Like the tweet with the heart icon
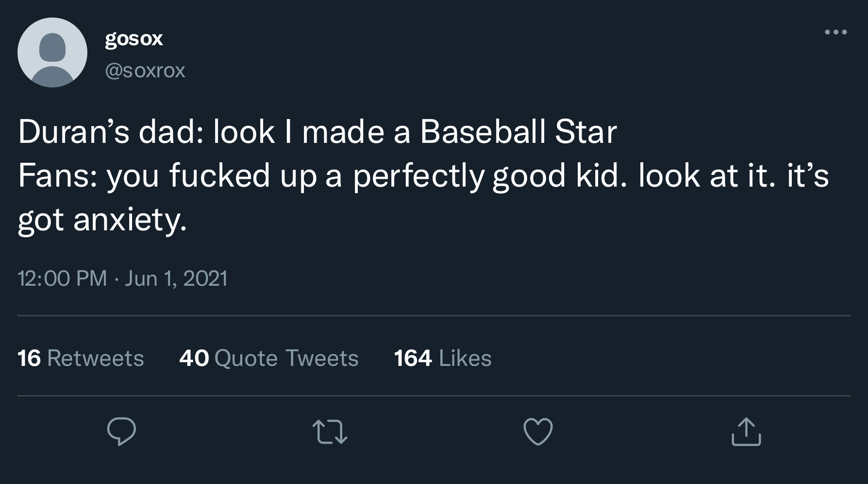 [538, 432]
